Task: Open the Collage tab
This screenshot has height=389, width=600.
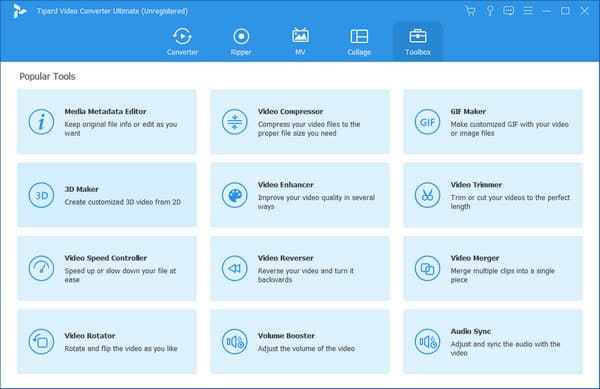Action: click(x=359, y=42)
